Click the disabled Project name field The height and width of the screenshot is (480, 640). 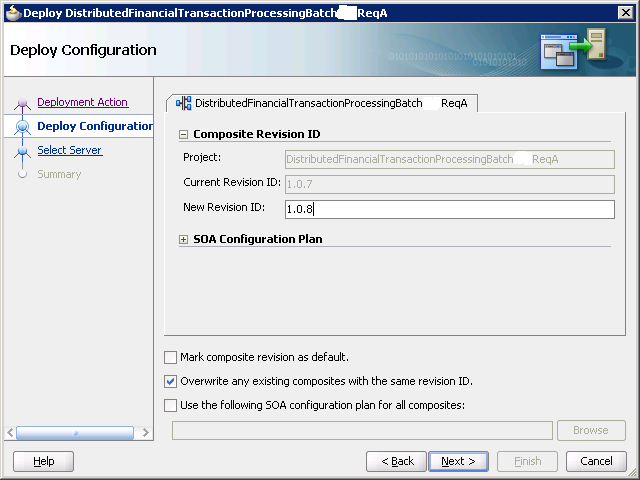(450, 159)
